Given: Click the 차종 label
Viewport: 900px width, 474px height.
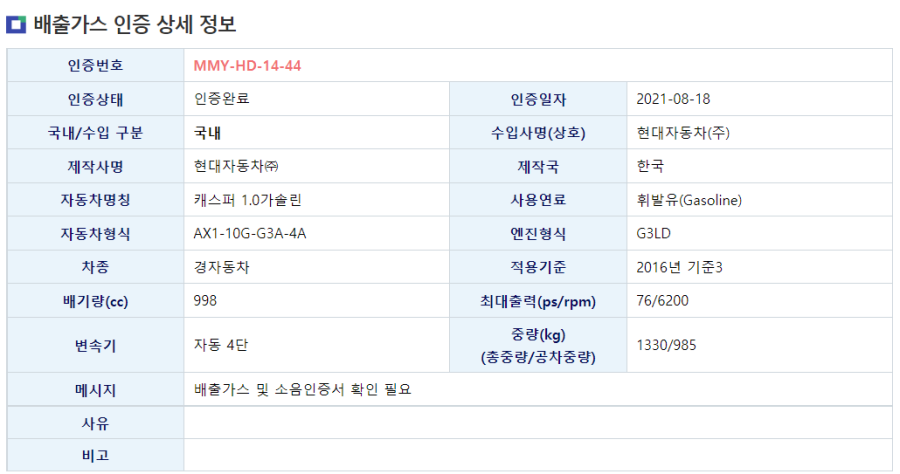Looking at the screenshot, I should (x=95, y=267).
